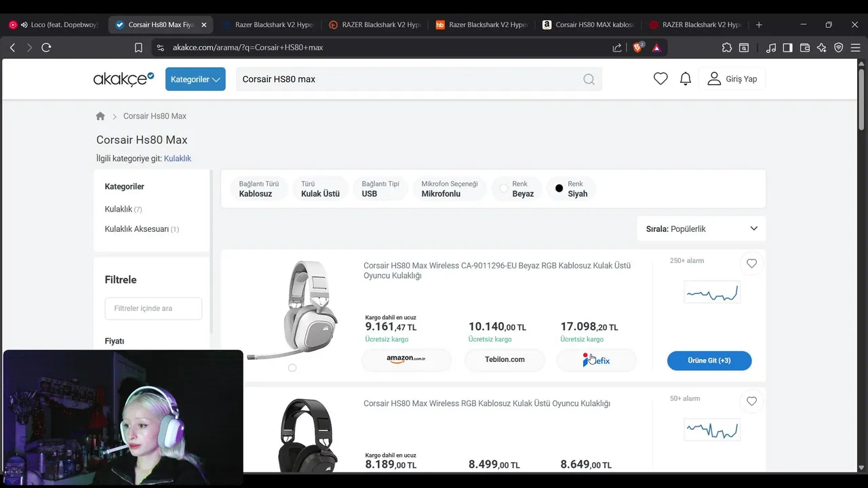Toggle the Bağlantı Türü Kablosuz filter chip

[259, 188]
